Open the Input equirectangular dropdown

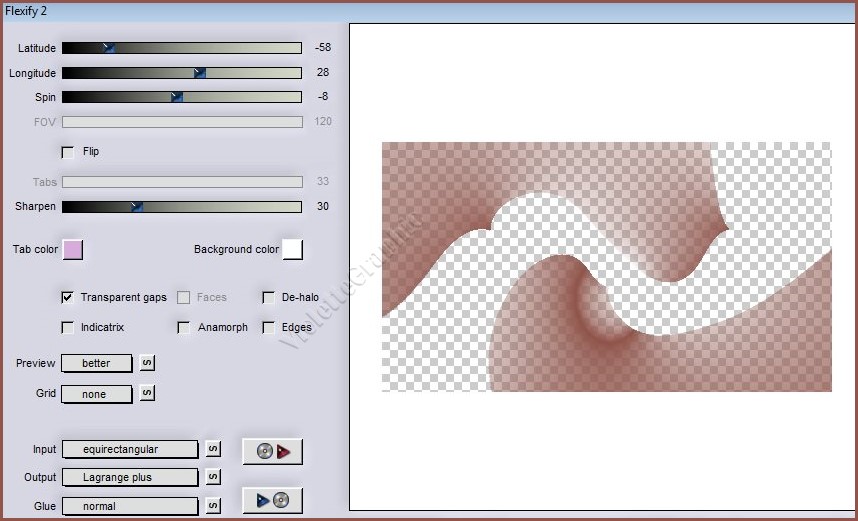pos(130,449)
